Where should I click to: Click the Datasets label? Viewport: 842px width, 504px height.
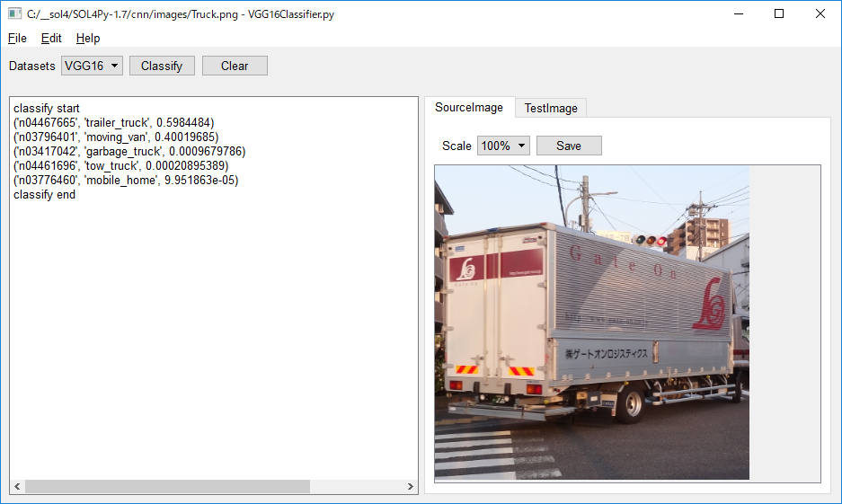click(x=32, y=66)
